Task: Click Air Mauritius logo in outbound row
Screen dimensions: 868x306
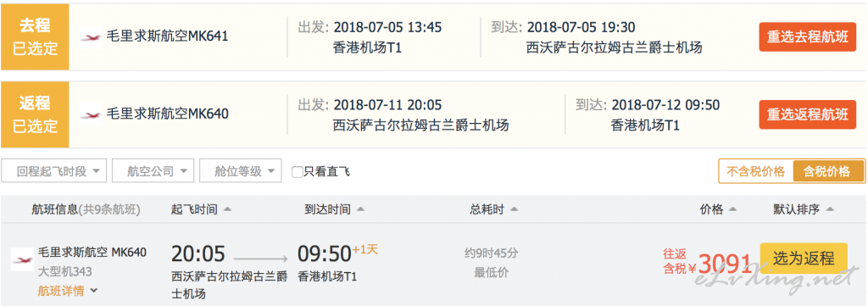Action: [90, 37]
